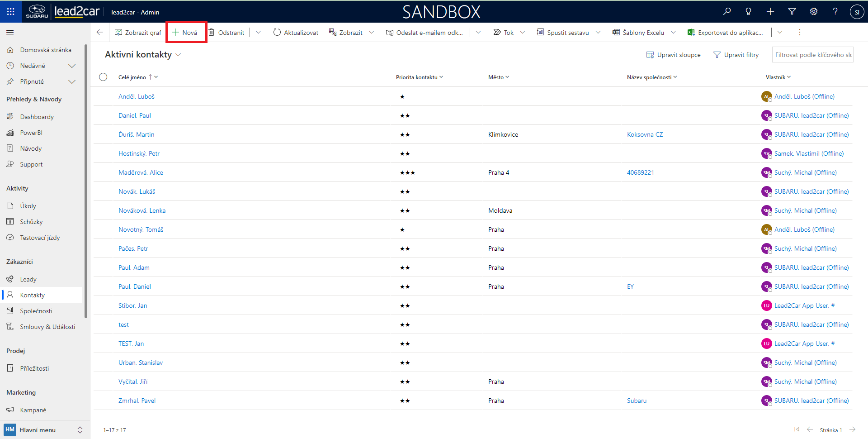Click the help question mark icon
The image size is (868, 439).
[x=835, y=12]
